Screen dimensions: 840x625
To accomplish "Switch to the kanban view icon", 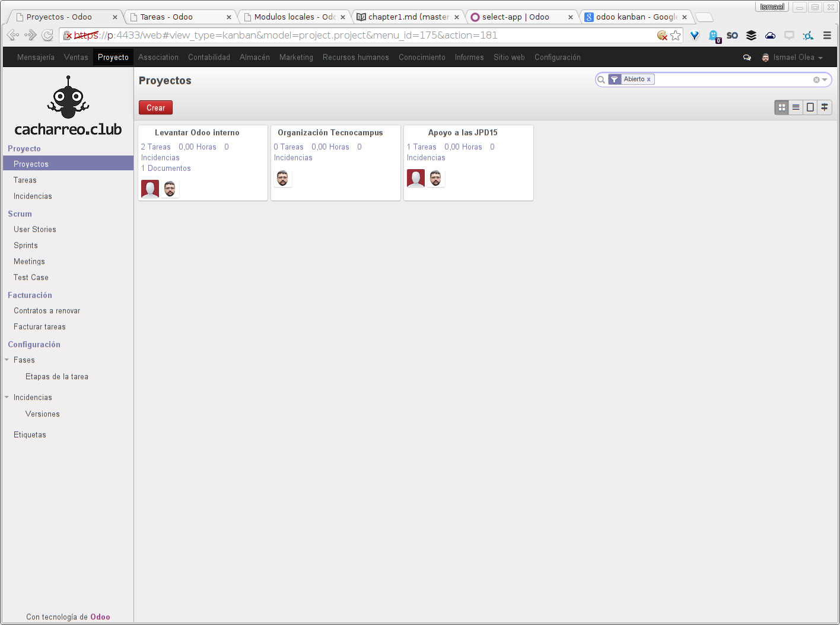I will coord(782,107).
